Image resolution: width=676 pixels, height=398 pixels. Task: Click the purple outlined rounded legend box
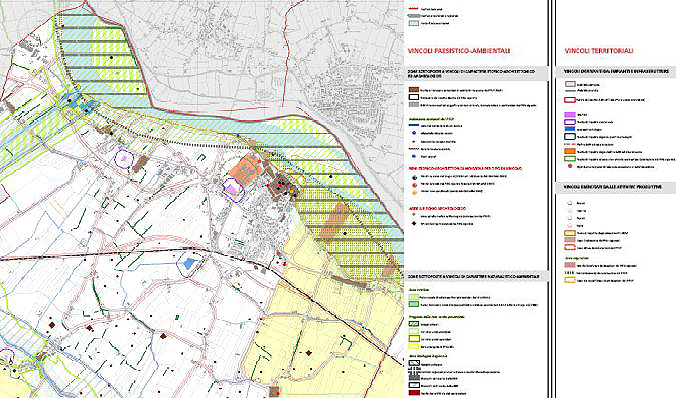[x=570, y=122]
